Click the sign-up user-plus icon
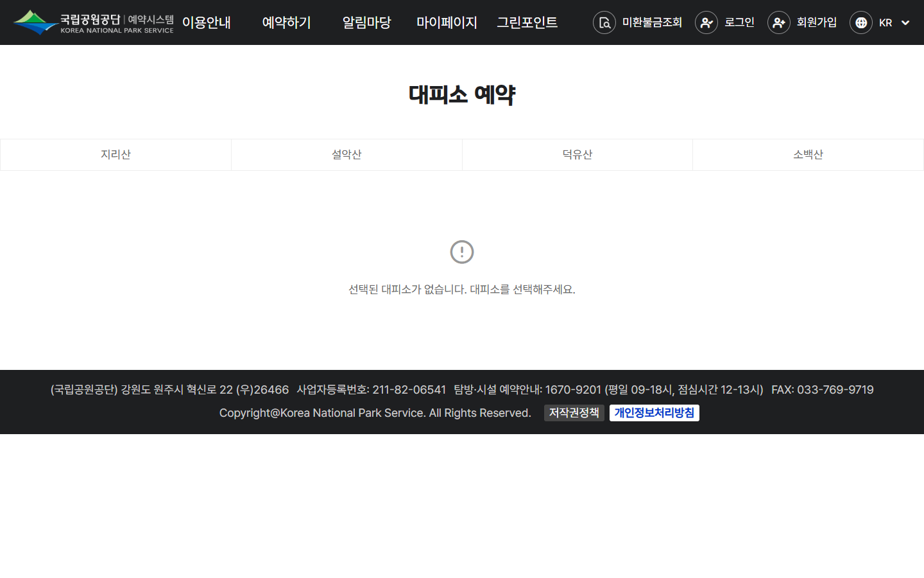Screen dimensions: 924x578 click(x=779, y=22)
